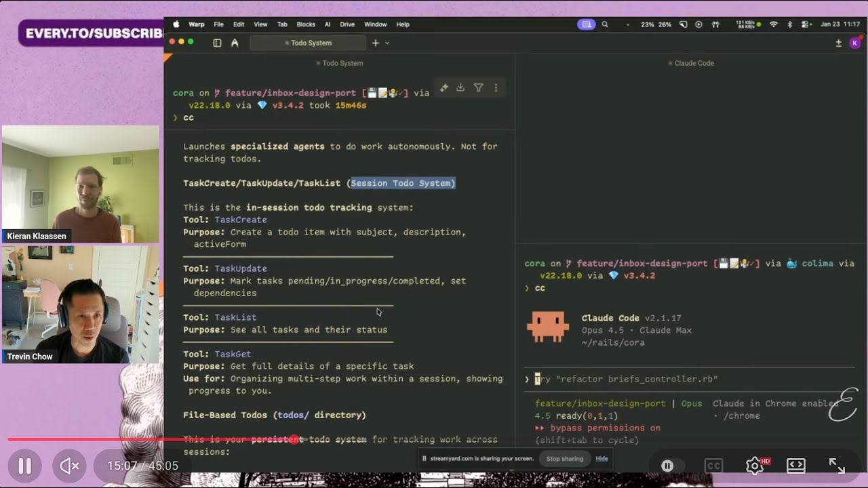
Task: Click the block save download icon
Action: click(460, 87)
